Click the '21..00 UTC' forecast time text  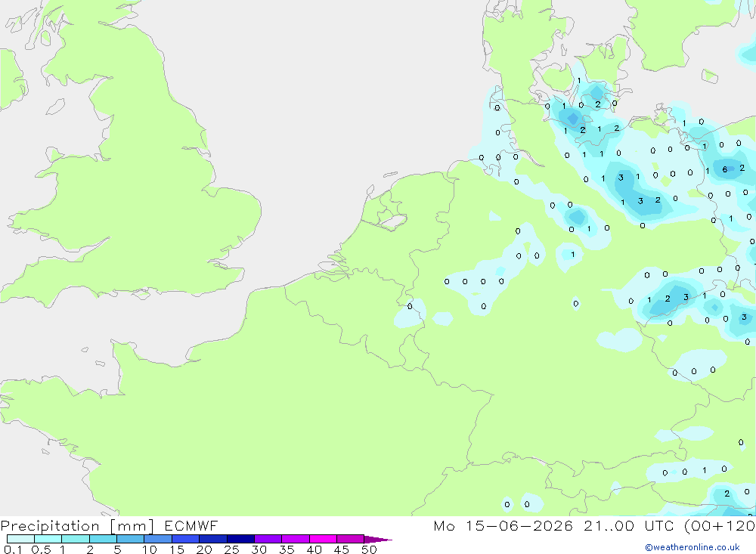630,525
